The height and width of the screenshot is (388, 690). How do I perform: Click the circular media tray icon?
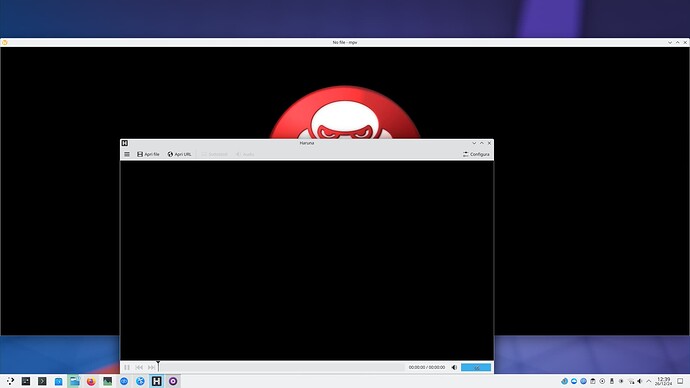[602, 381]
